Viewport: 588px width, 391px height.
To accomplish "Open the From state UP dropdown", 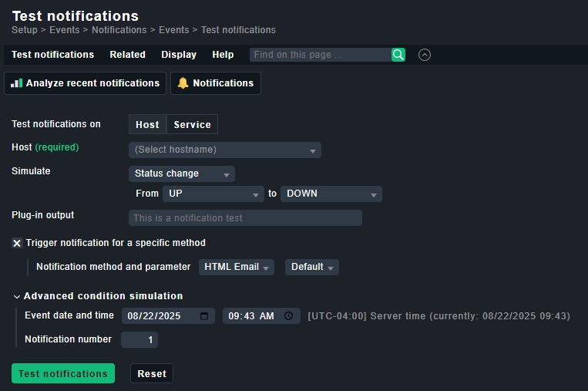I will [x=213, y=194].
